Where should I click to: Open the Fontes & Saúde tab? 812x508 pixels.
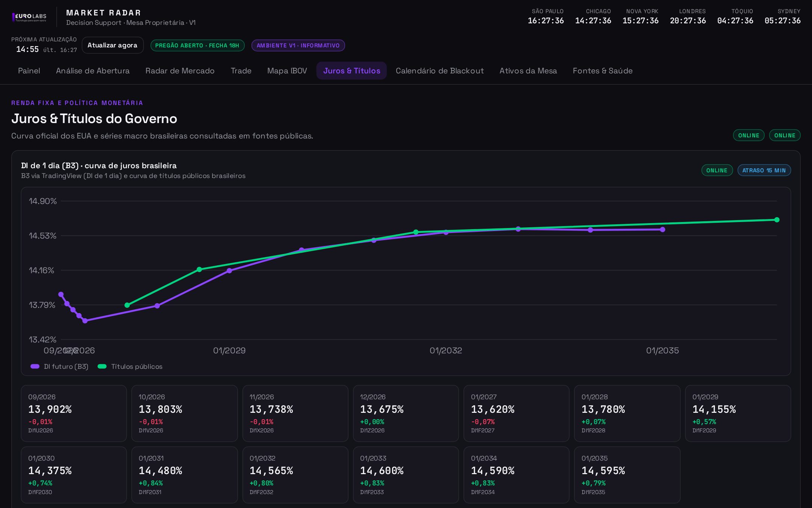tap(603, 71)
